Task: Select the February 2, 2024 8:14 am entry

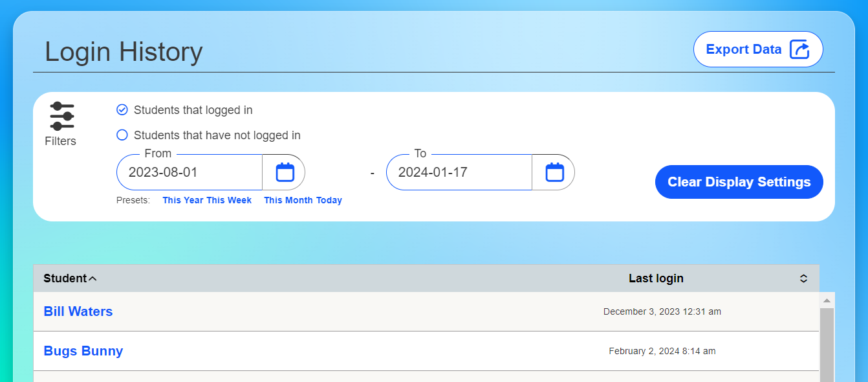Action: coord(662,351)
